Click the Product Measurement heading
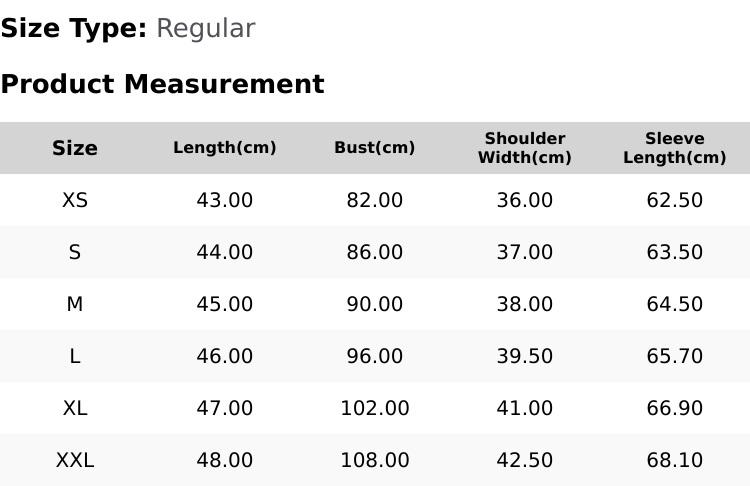This screenshot has height=486, width=750. [x=163, y=84]
